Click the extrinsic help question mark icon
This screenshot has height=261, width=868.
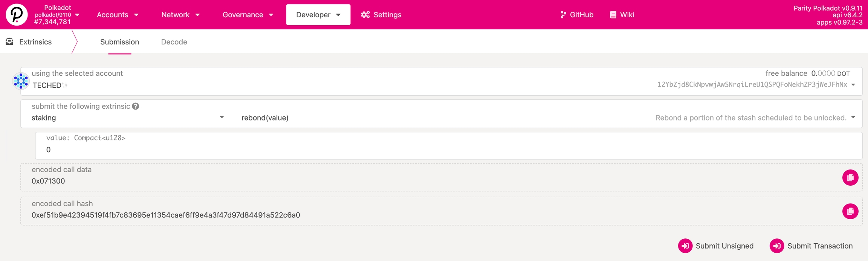(136, 106)
